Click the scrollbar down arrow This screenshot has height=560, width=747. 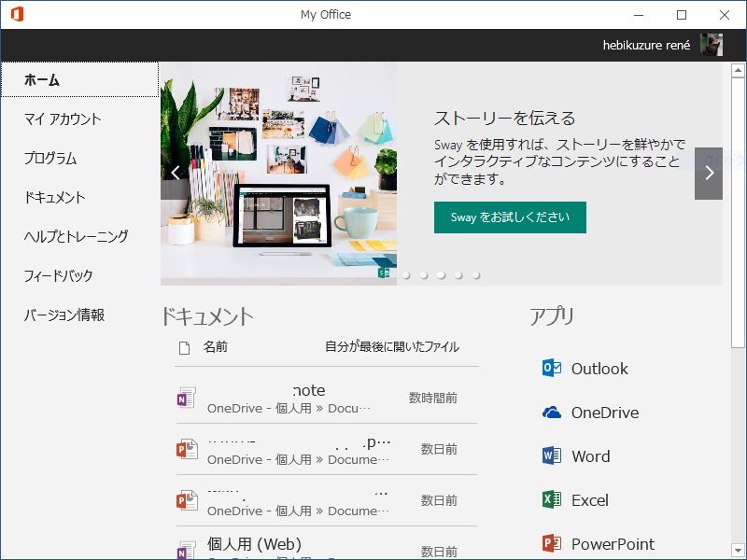pos(738,550)
